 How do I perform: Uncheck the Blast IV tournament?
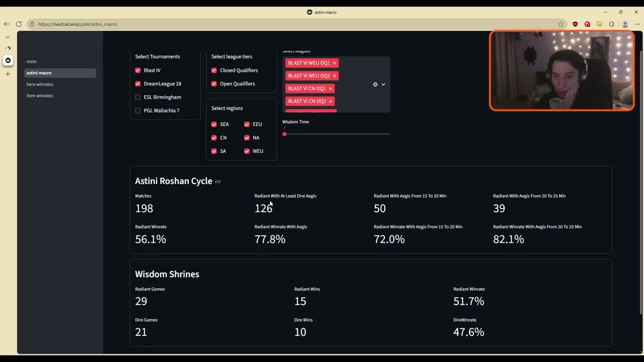coord(138,70)
